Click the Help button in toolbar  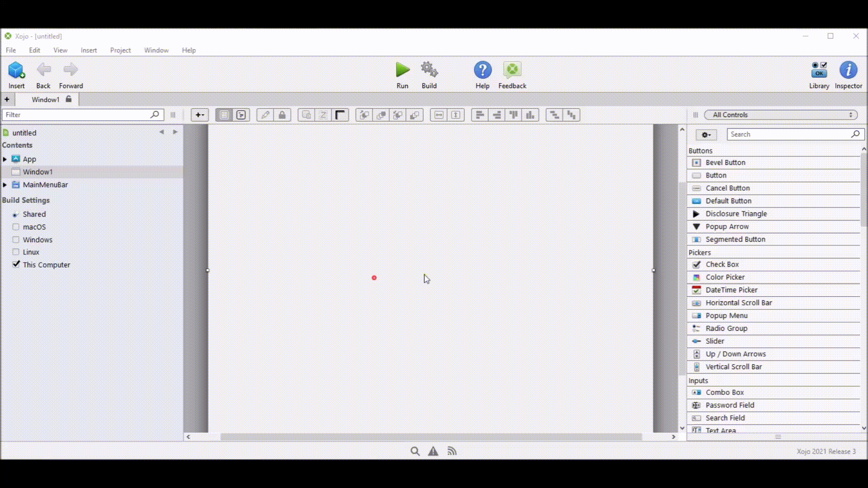pos(482,70)
